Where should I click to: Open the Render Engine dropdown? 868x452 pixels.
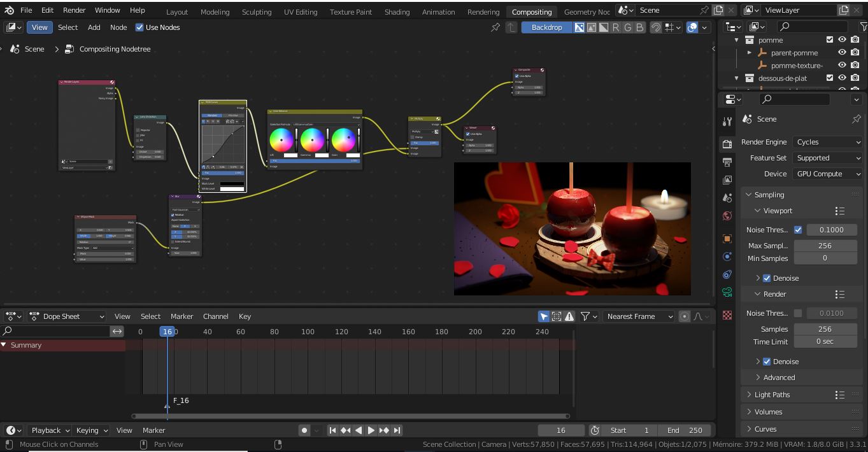point(827,142)
